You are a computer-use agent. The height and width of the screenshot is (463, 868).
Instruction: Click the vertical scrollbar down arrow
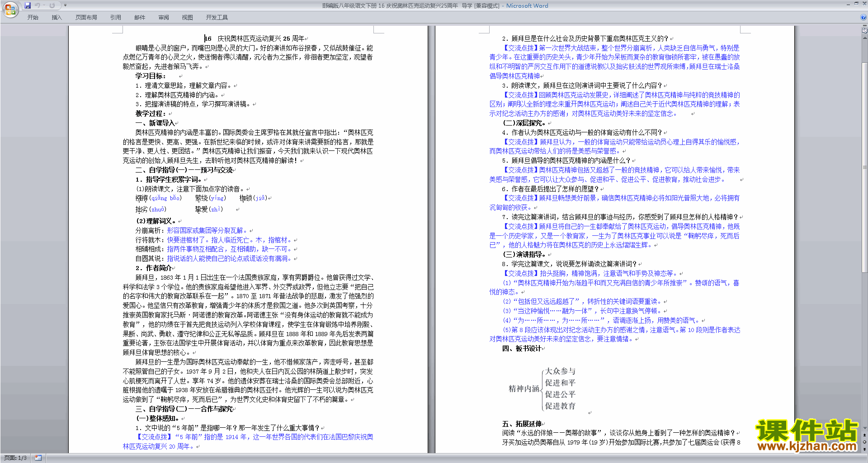(864, 428)
